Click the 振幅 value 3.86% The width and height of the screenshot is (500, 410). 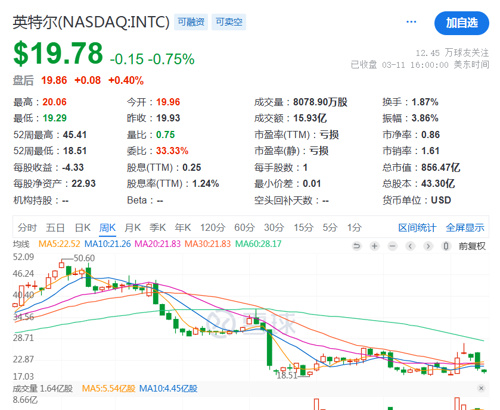pos(425,118)
